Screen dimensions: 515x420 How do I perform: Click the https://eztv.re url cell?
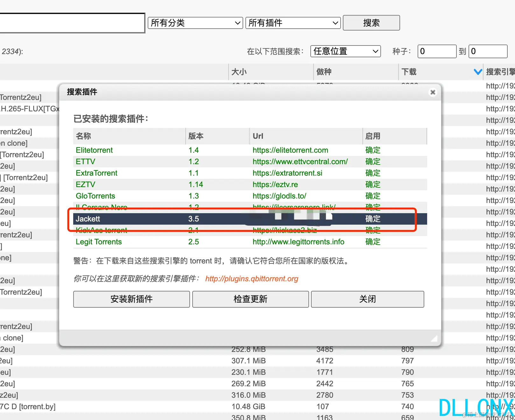pos(275,185)
